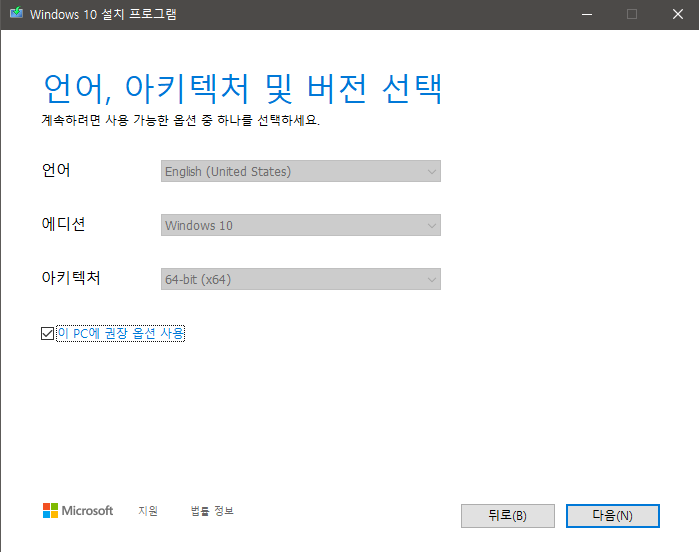Click the 아키텍처 label
The image size is (699, 552).
pos(71,278)
